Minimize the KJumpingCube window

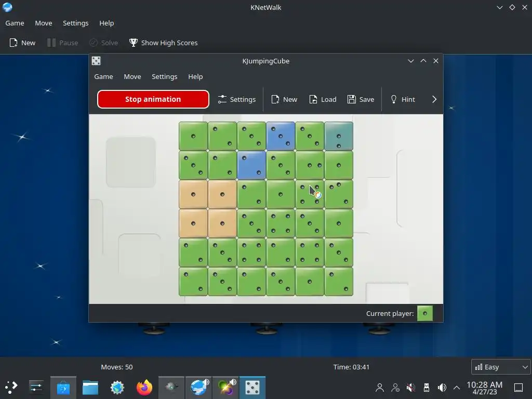pyautogui.click(x=411, y=61)
